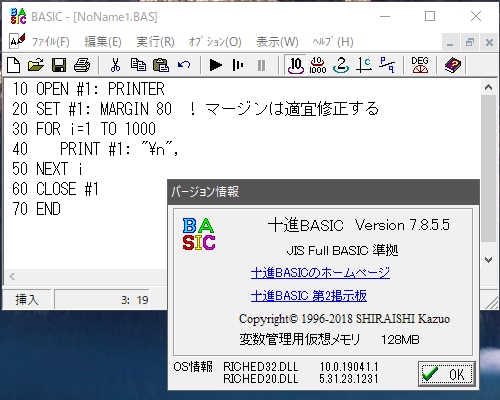Image resolution: width=500 pixels, height=400 pixels.
Task: Undo last edit with the undo arrow
Action: (x=184, y=65)
